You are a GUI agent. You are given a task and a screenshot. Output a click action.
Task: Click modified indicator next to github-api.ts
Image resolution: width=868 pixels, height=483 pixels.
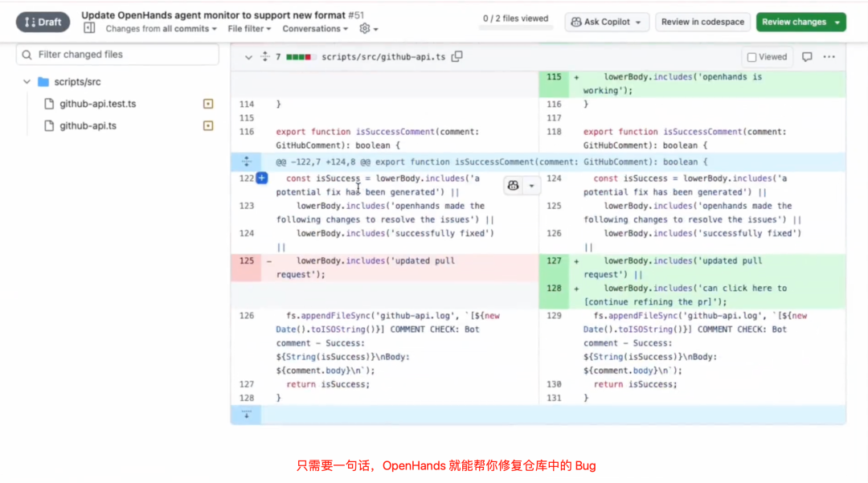(x=208, y=126)
